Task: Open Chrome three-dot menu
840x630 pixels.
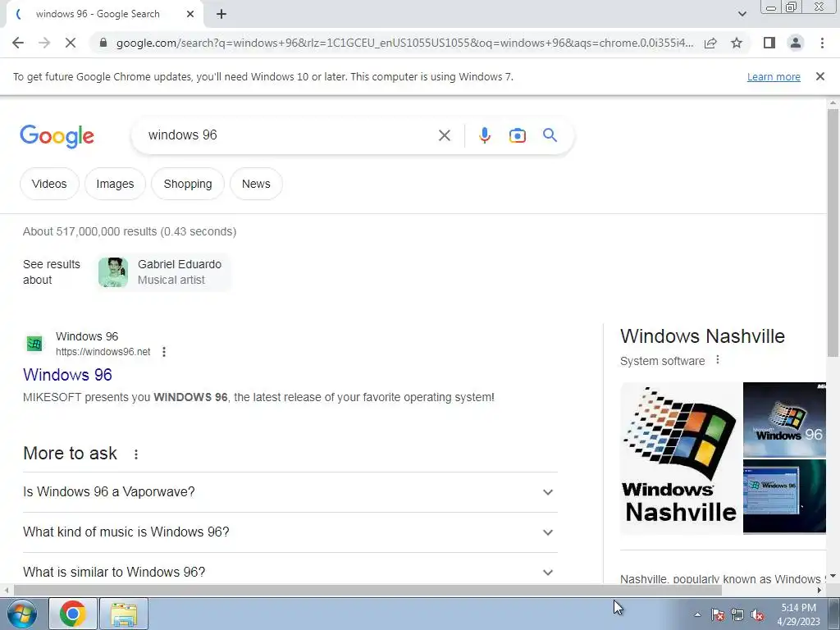Action: [822, 43]
